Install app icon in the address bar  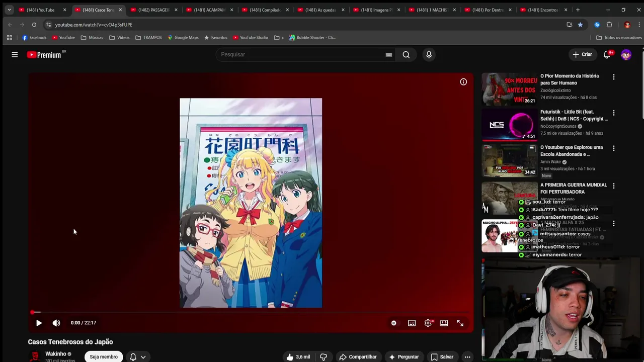569,25
